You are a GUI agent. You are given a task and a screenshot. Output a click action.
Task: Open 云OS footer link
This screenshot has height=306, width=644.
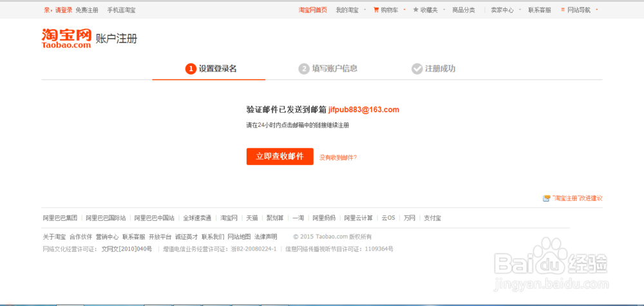click(388, 218)
